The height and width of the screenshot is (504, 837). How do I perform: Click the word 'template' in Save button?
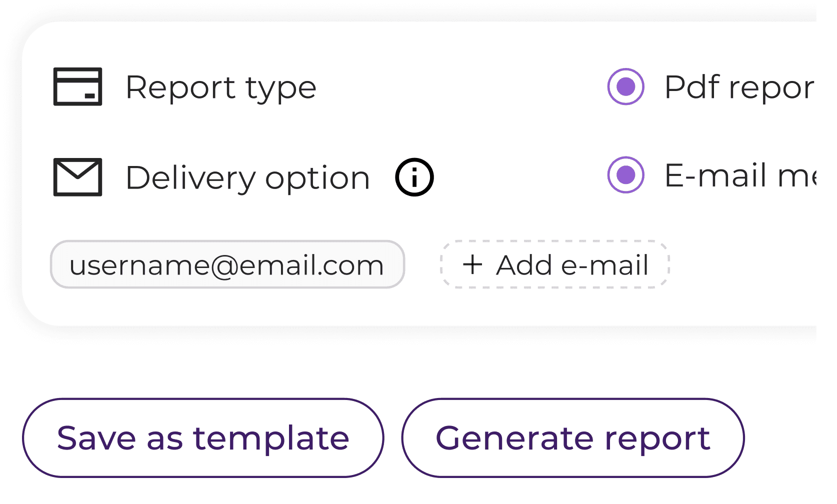[271, 438]
